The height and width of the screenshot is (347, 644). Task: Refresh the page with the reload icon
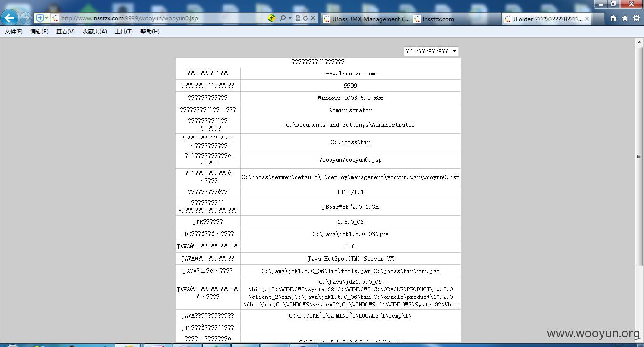coord(305,18)
